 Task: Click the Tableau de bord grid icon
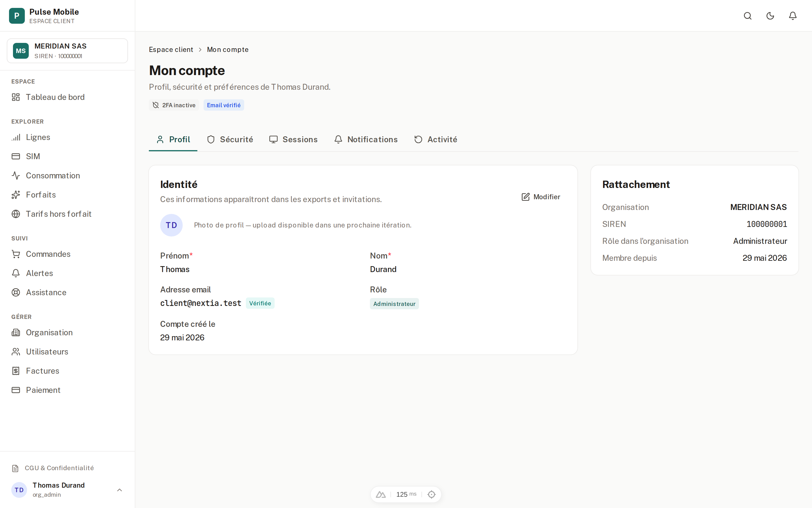[x=16, y=97]
